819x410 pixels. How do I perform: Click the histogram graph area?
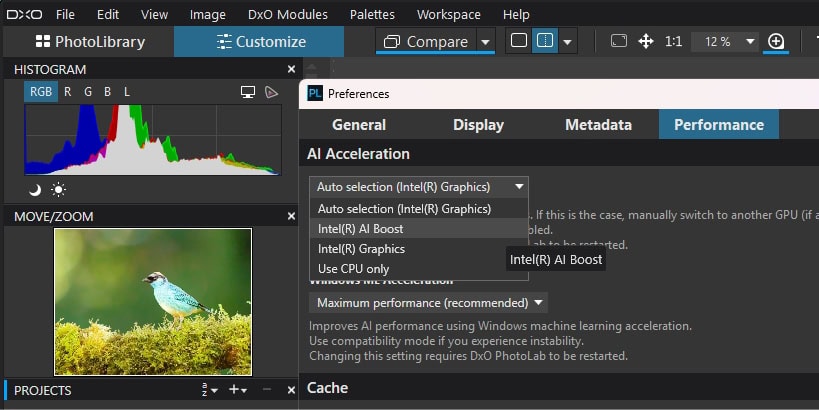click(x=153, y=139)
